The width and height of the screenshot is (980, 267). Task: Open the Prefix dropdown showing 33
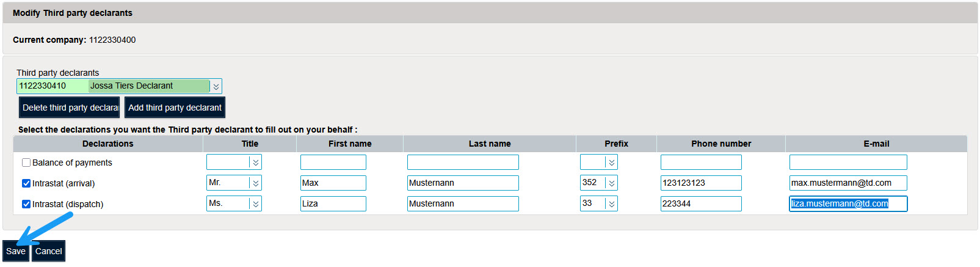coord(611,203)
